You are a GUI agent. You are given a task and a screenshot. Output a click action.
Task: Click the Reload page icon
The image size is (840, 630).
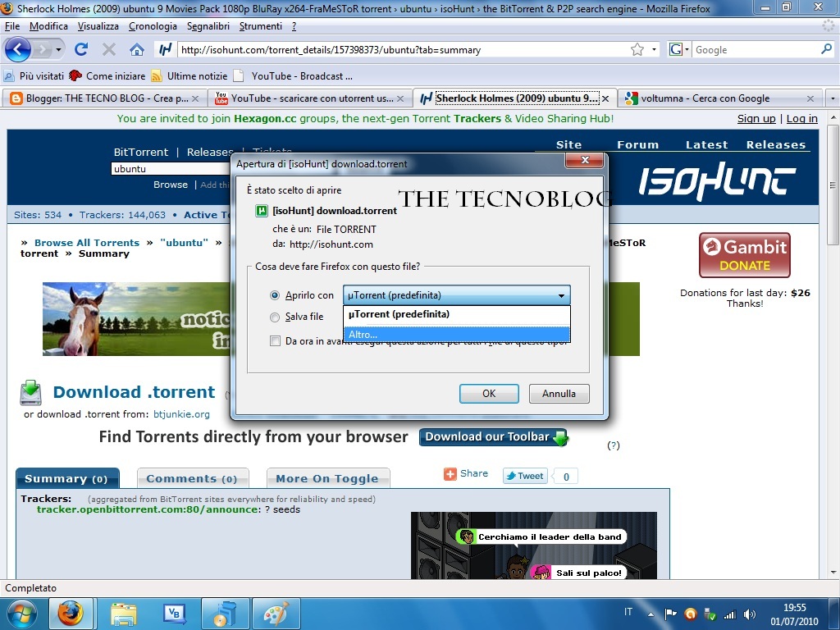point(80,49)
